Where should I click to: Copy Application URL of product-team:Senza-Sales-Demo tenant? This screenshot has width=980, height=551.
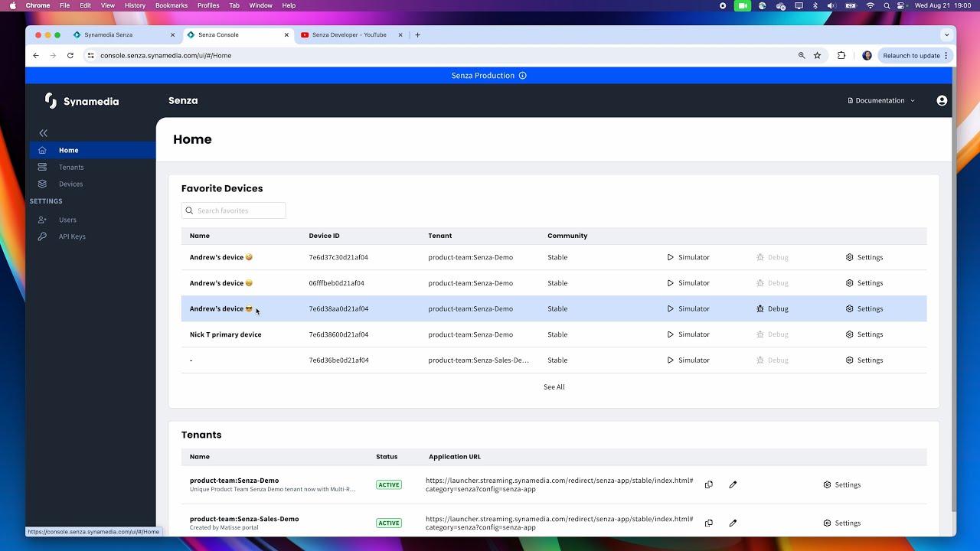[709, 523]
